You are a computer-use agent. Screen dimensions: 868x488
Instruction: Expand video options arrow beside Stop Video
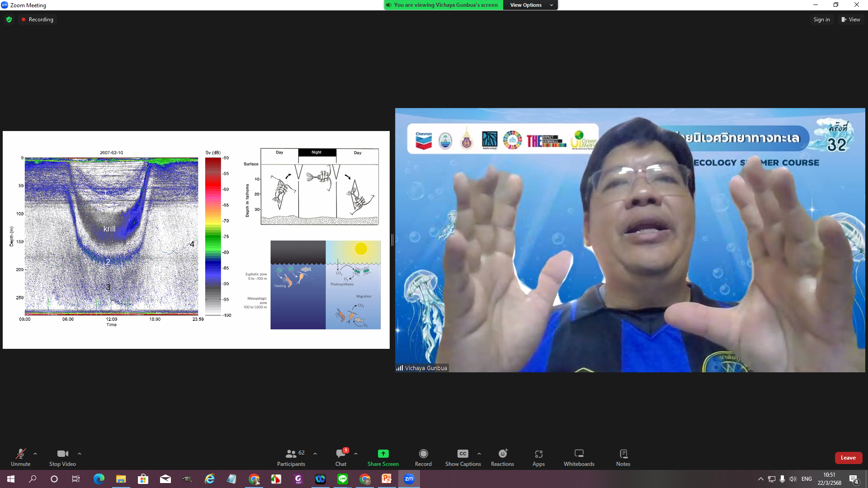pyautogui.click(x=80, y=454)
